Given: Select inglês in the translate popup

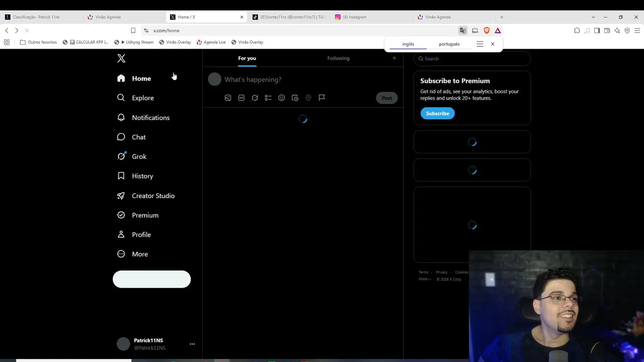Looking at the screenshot, I should (x=408, y=44).
